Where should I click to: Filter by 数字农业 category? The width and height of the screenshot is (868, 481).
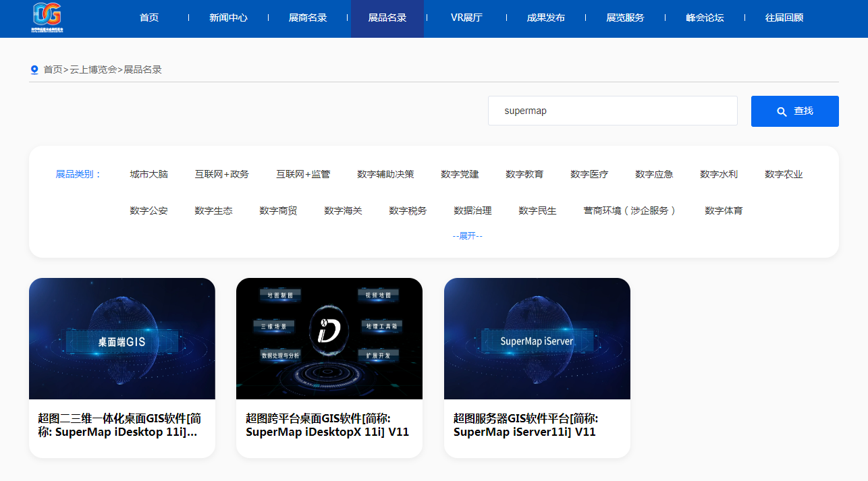coord(784,174)
